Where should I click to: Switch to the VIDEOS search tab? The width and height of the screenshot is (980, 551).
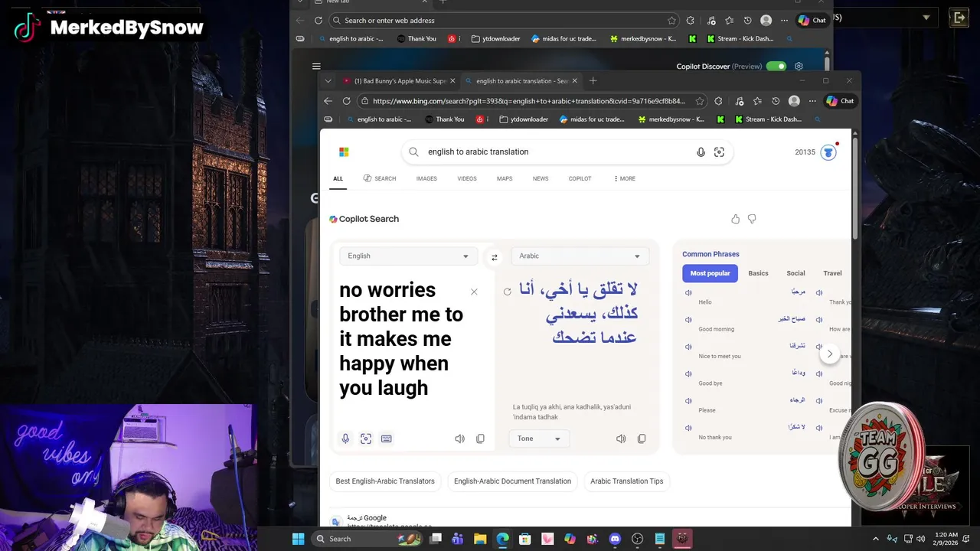click(x=467, y=178)
